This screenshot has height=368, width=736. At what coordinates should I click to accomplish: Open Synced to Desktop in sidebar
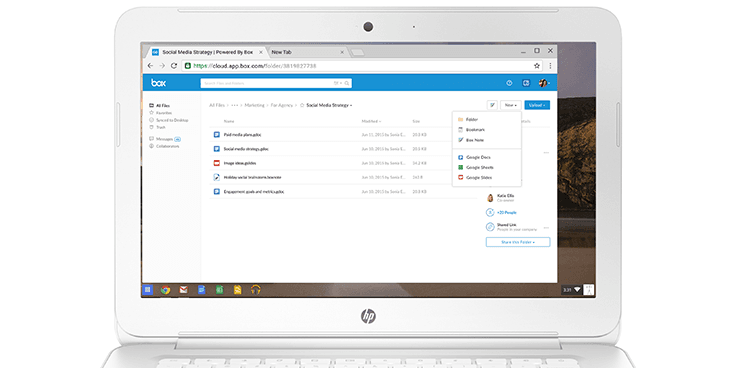169,120
